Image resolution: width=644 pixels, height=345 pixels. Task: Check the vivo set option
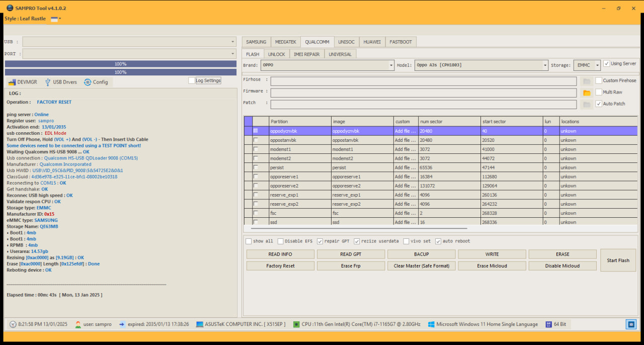[406, 241]
